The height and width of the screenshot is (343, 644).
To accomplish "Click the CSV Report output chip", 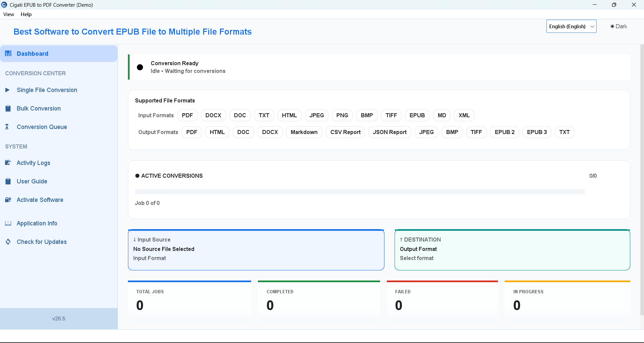I will (x=345, y=132).
